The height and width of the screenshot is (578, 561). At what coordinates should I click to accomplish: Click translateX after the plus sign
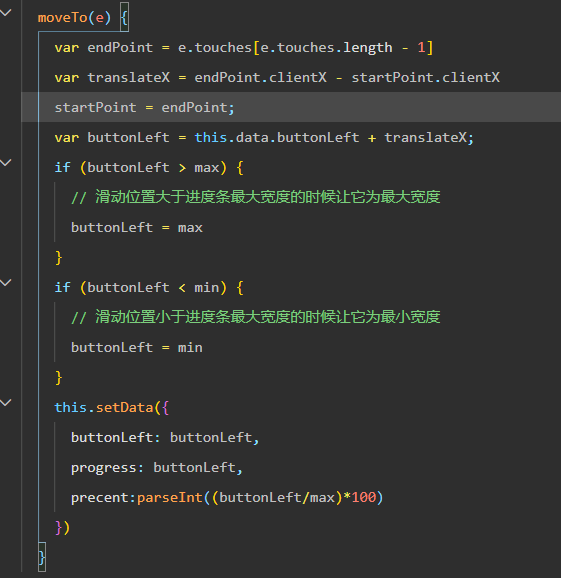pos(425,137)
